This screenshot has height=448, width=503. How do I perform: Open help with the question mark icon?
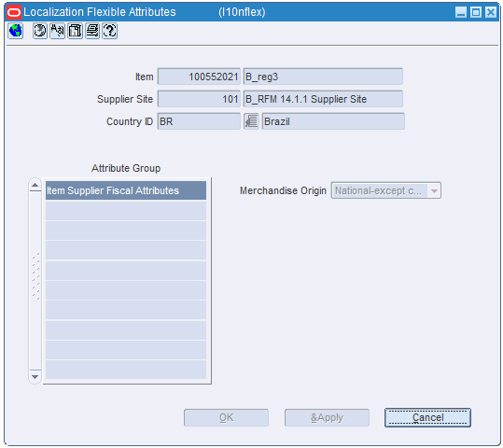(110, 31)
